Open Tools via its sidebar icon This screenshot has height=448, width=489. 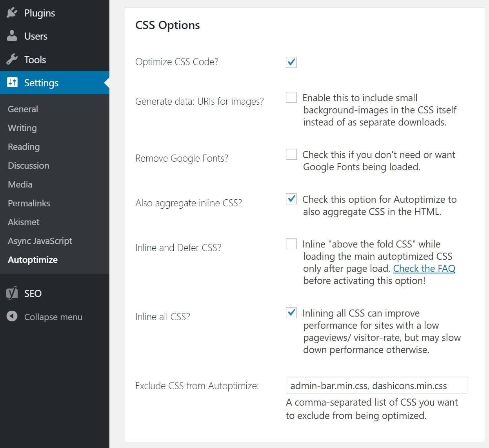12,59
